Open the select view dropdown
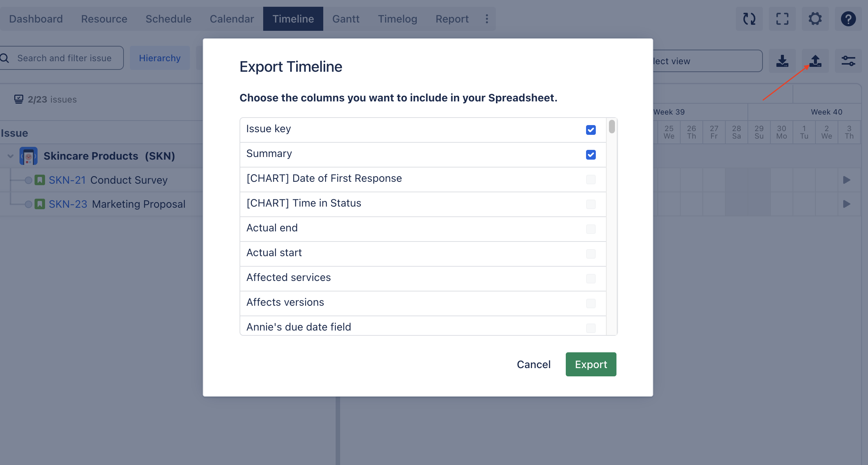The width and height of the screenshot is (868, 465). click(x=708, y=61)
